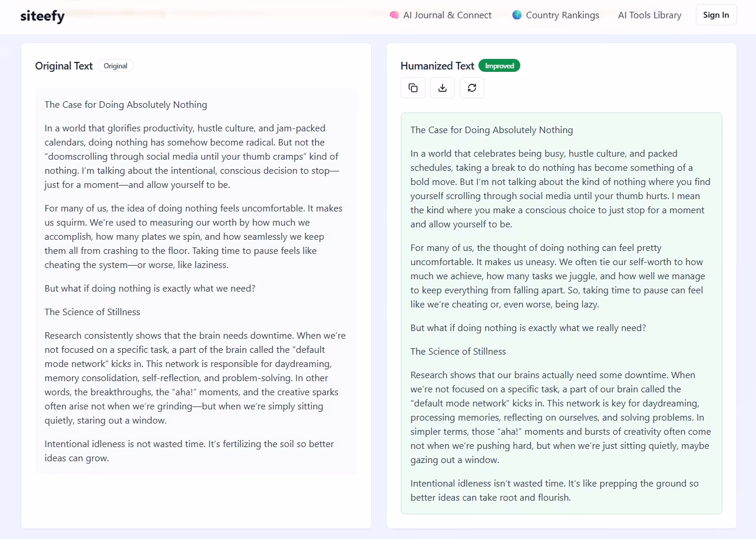756x539 pixels.
Task: Click the globe icon next to Country Rankings
Action: [x=517, y=15]
